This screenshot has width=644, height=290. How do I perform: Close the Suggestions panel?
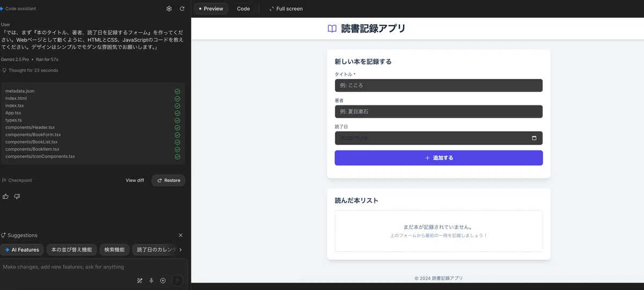(x=180, y=235)
